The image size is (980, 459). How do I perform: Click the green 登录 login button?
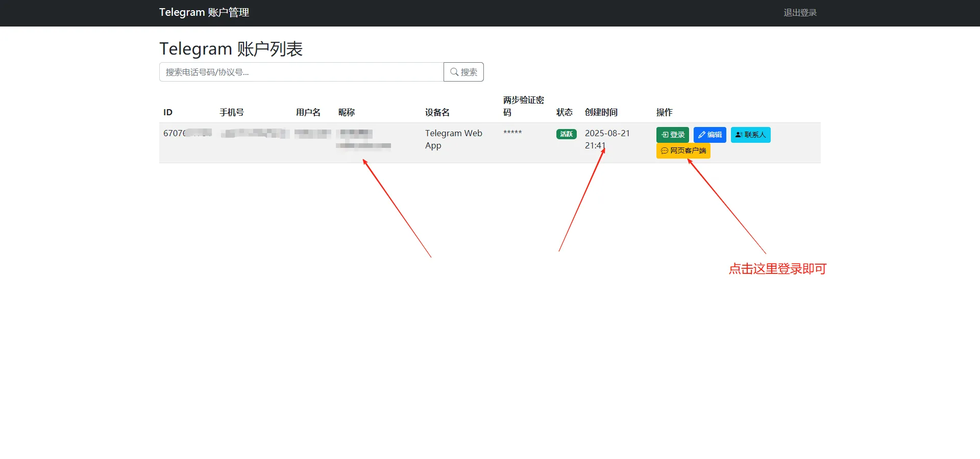point(672,135)
